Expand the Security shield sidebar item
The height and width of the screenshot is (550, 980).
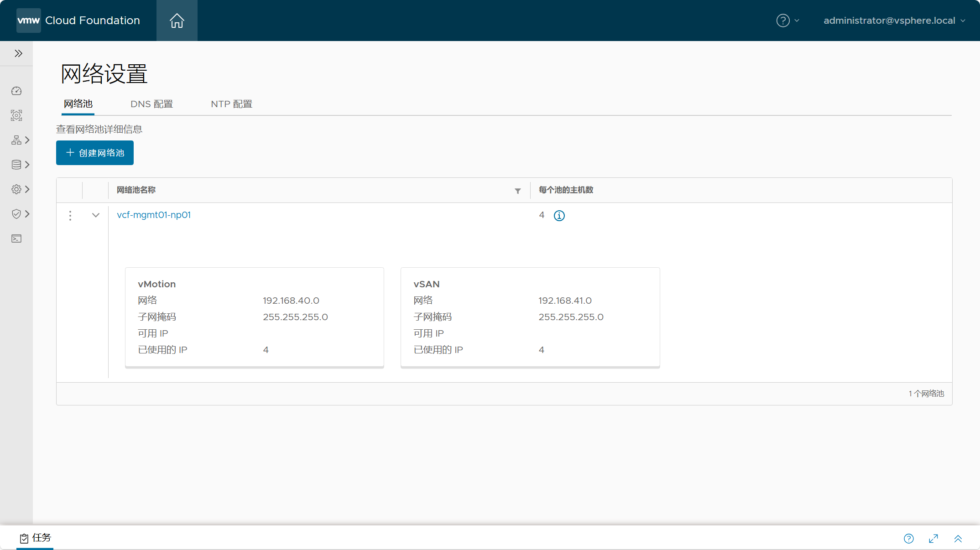tap(20, 214)
